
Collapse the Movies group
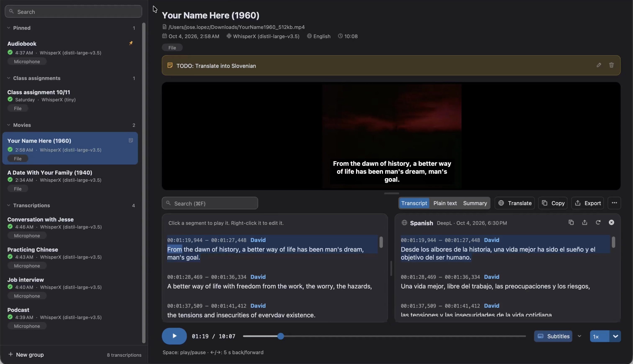pyautogui.click(x=9, y=125)
